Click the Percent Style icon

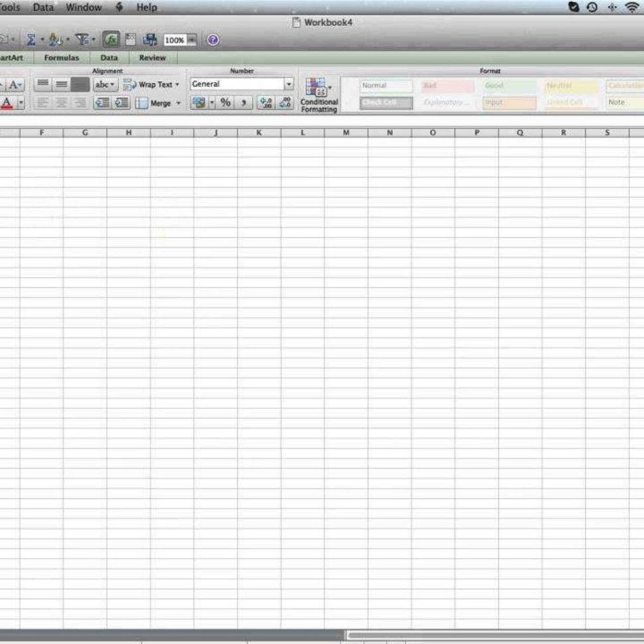pos(226,102)
